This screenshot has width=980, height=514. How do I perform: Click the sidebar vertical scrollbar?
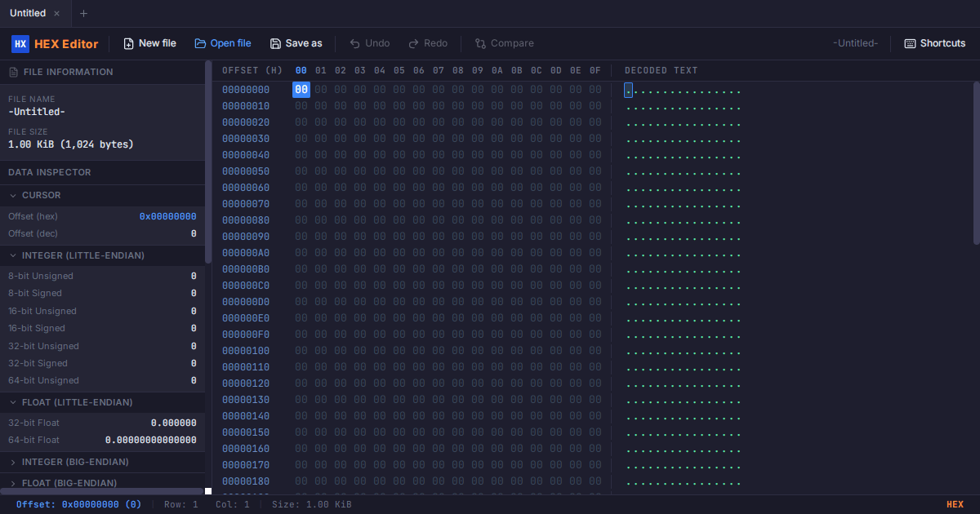[x=208, y=163]
